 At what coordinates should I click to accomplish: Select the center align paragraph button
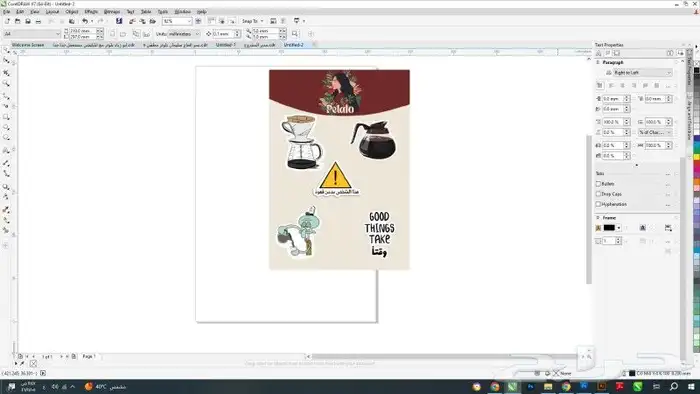point(622,85)
